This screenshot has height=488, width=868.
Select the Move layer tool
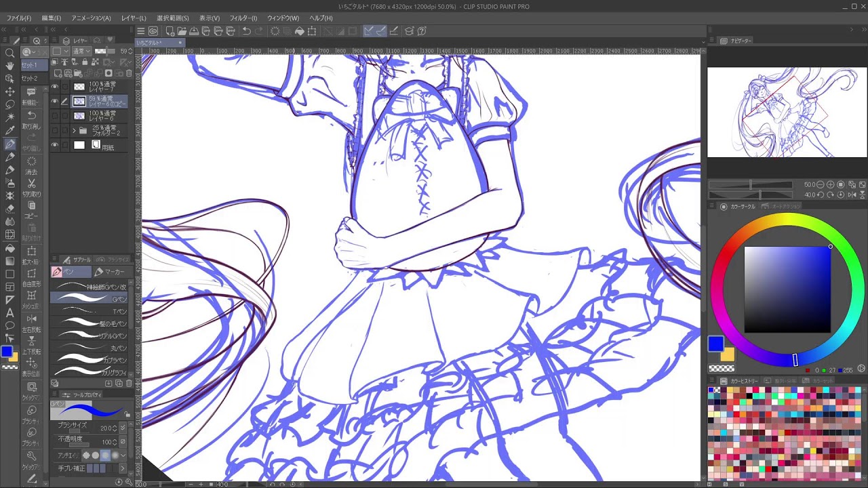pyautogui.click(x=10, y=91)
